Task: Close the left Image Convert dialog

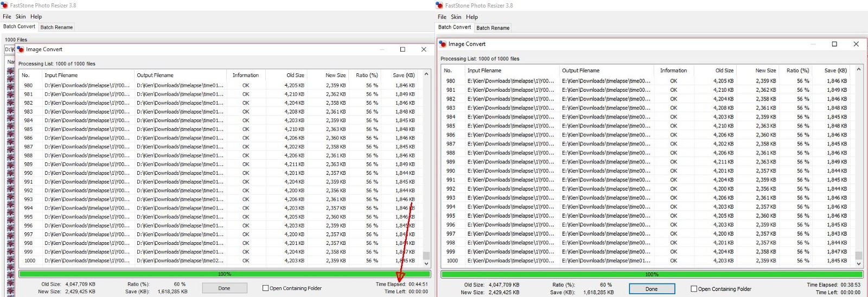Action: [424, 49]
